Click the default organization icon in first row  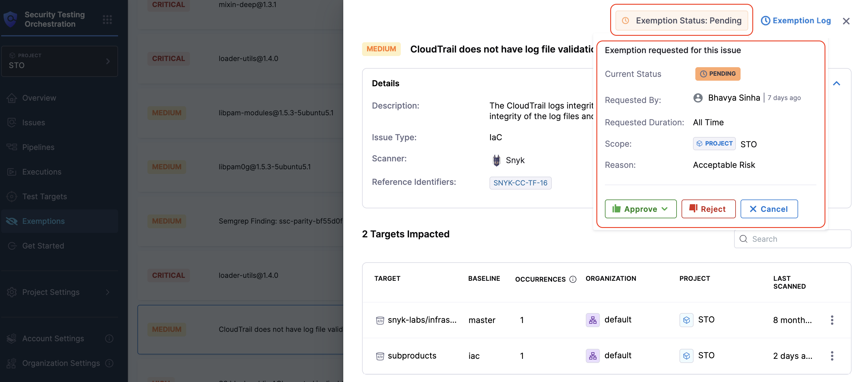(593, 320)
